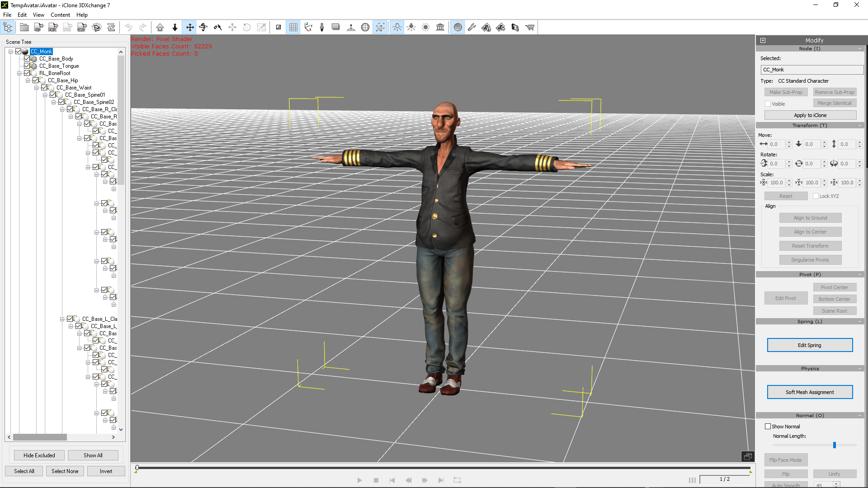The image size is (868, 488).
Task: Toggle the pixel shader sphere icon
Action: 458,28
